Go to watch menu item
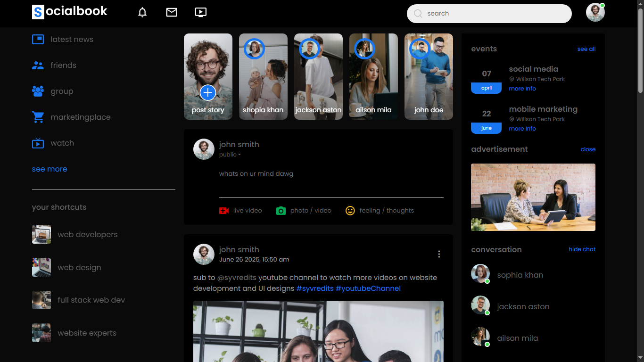The height and width of the screenshot is (362, 644). pos(62,143)
